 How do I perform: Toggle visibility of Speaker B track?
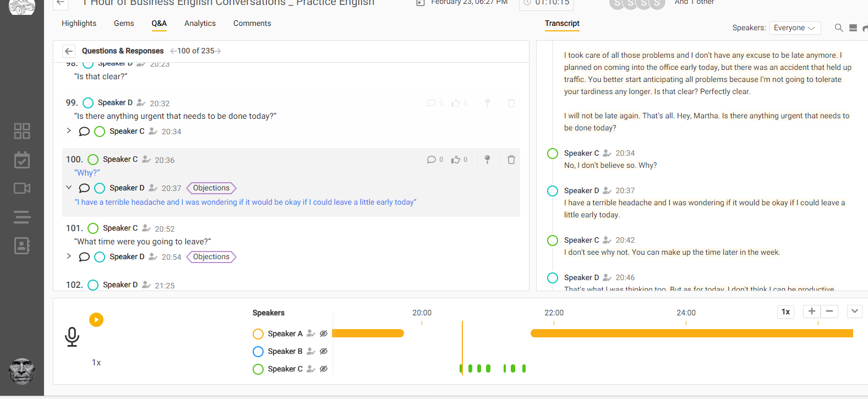[324, 351]
